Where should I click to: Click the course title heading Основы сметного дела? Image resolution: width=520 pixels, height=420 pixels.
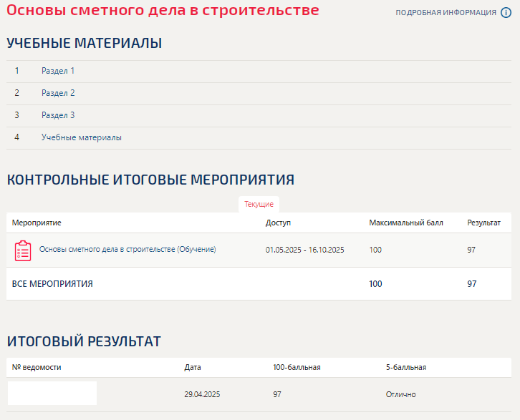(x=163, y=10)
